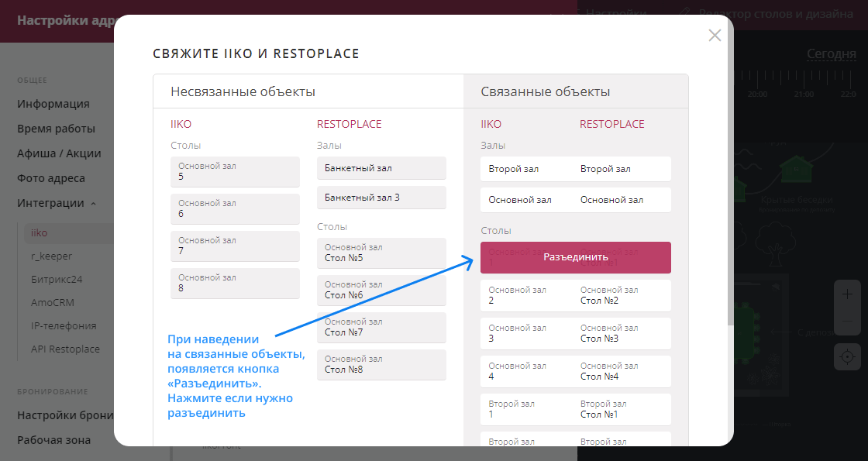Image resolution: width=868 pixels, height=461 pixels.
Task: Select Restoplace table «Стол №5»
Action: point(381,253)
